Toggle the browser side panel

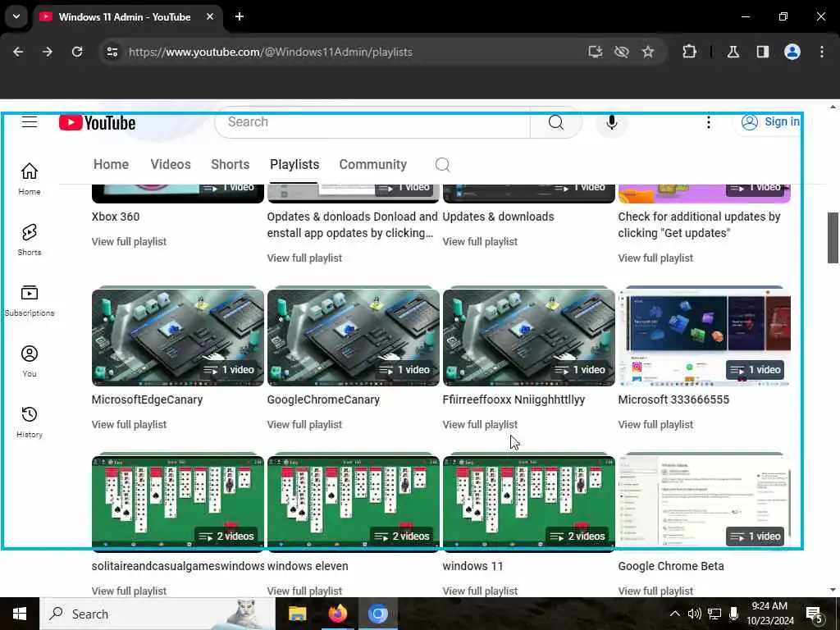762,52
